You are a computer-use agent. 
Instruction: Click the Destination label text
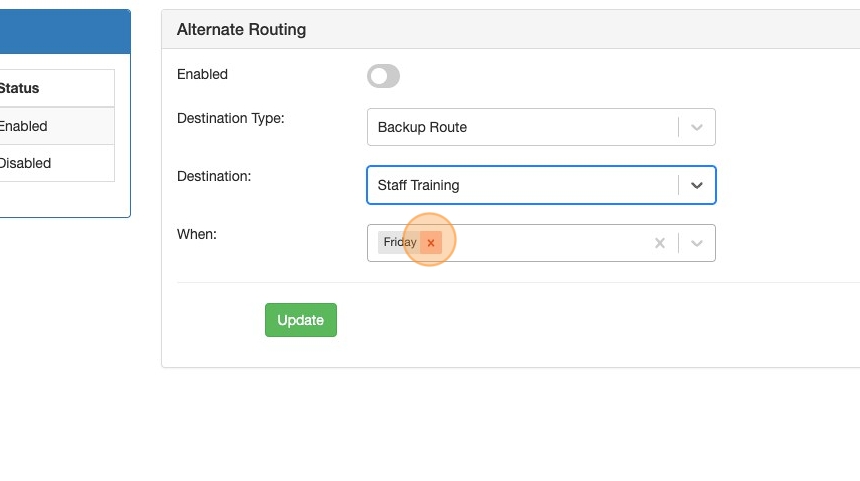tap(213, 176)
